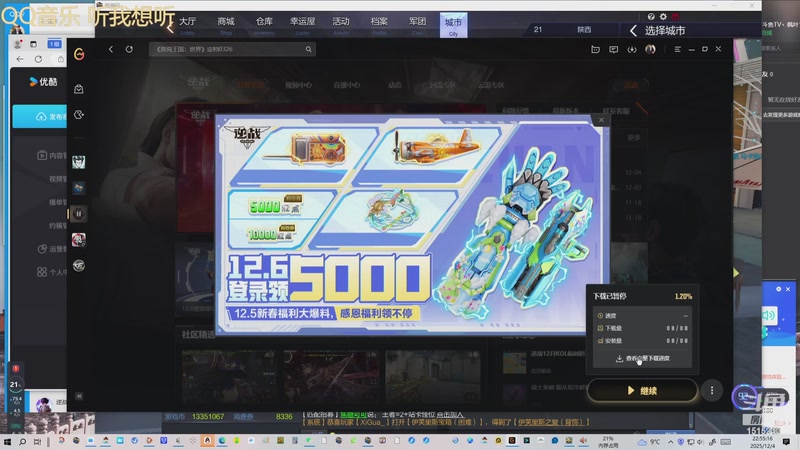This screenshot has width=800, height=450.
Task: Open the game help question-mark icon
Action: click(651, 17)
